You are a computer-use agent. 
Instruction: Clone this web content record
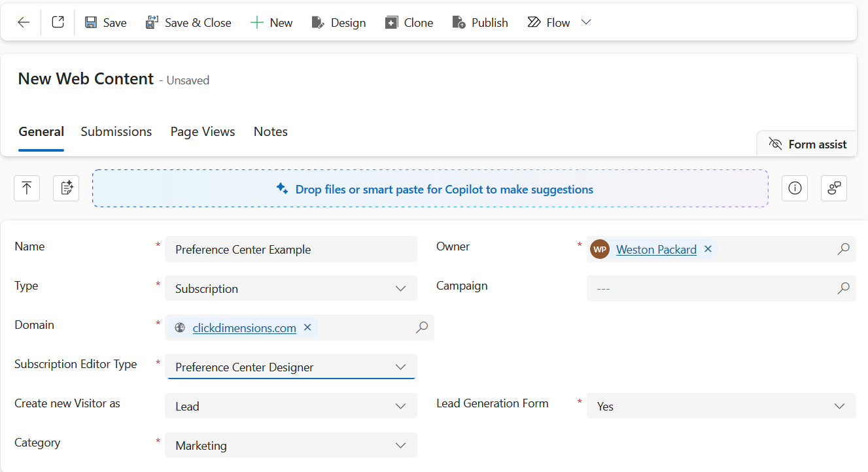click(x=409, y=22)
